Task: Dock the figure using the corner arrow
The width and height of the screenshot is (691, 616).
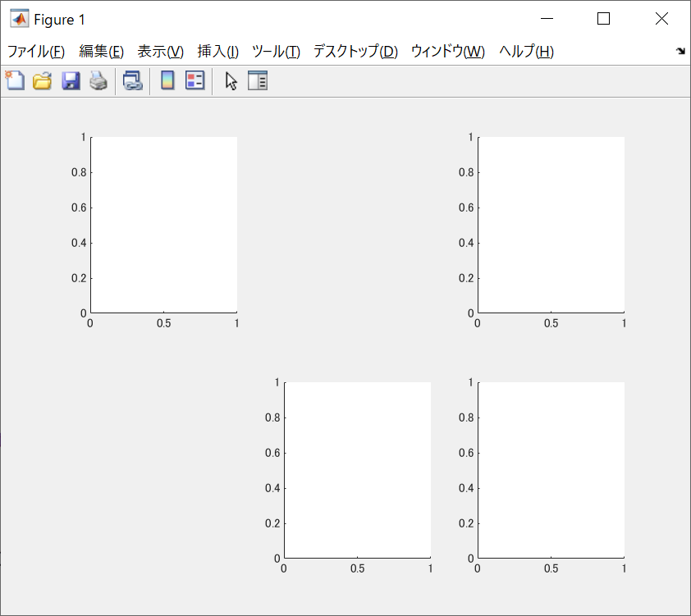Action: pos(680,51)
